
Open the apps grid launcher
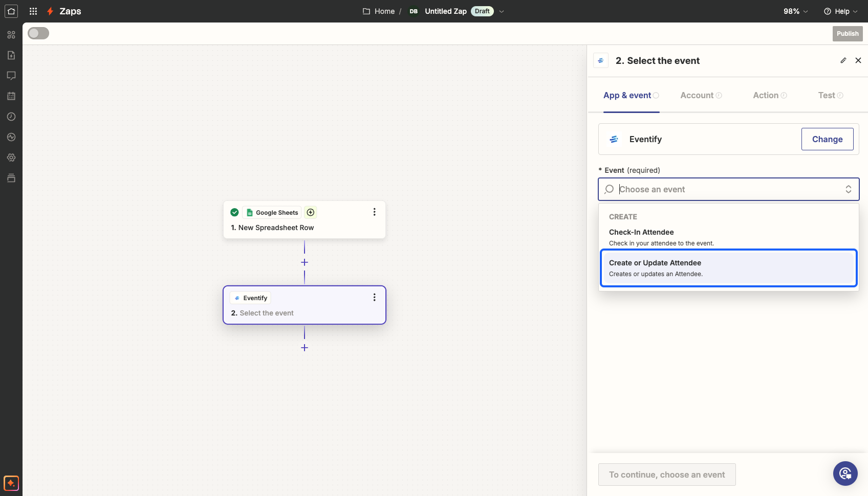coord(33,11)
